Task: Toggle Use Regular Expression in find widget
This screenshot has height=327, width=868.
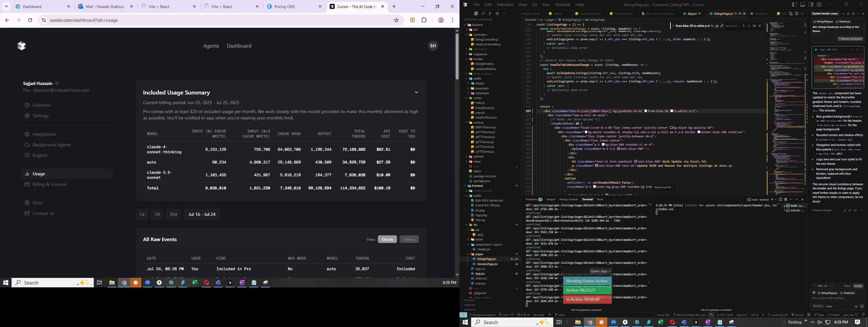Action: [722, 26]
